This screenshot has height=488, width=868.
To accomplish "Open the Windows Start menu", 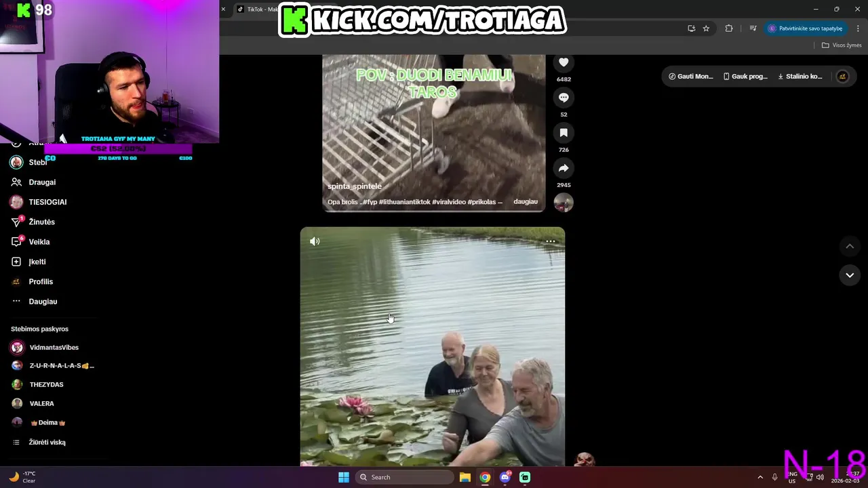I will pos(344,477).
